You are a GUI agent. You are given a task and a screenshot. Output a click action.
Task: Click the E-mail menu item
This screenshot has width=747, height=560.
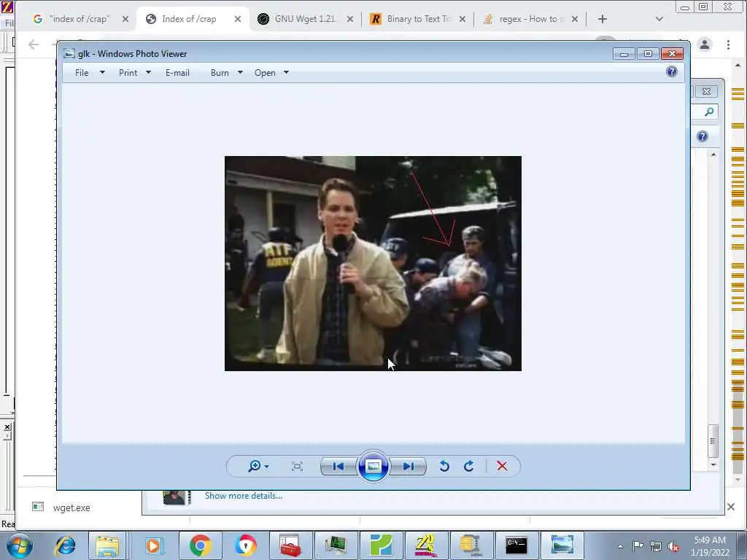tap(177, 72)
